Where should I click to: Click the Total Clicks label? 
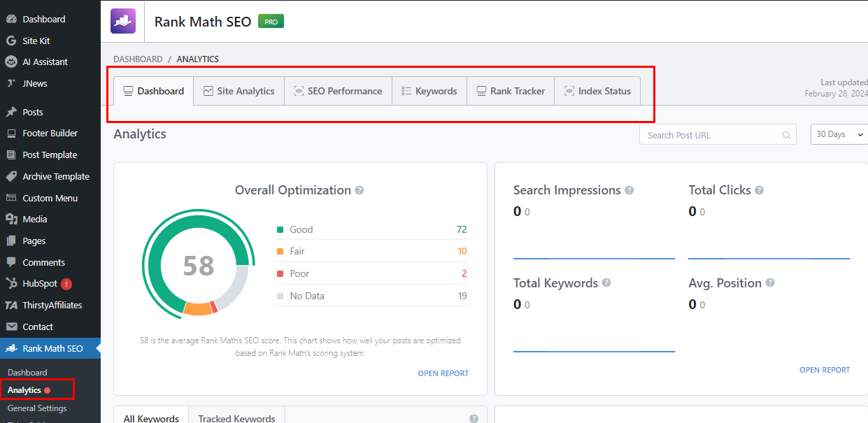pos(720,190)
